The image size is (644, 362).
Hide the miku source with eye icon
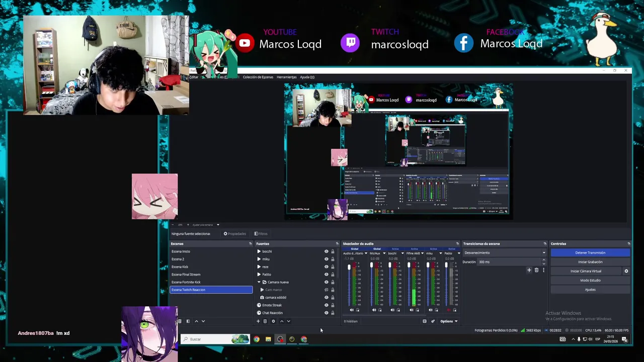pos(326,259)
